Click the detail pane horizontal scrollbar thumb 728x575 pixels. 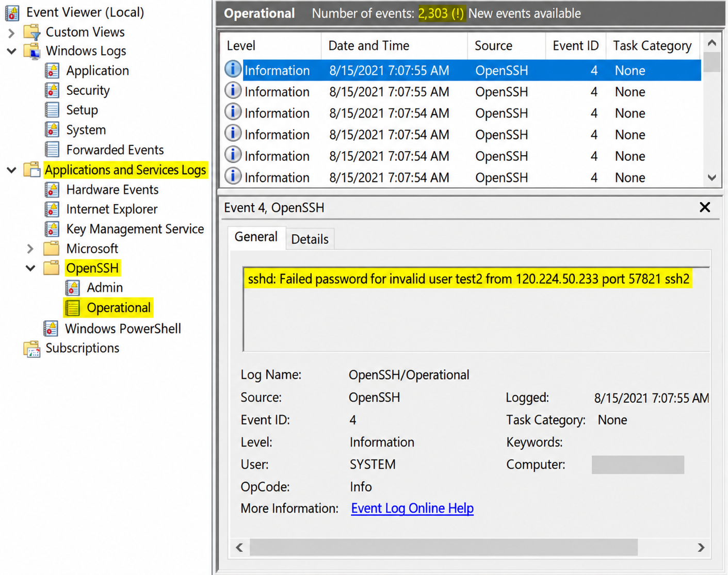[444, 548]
